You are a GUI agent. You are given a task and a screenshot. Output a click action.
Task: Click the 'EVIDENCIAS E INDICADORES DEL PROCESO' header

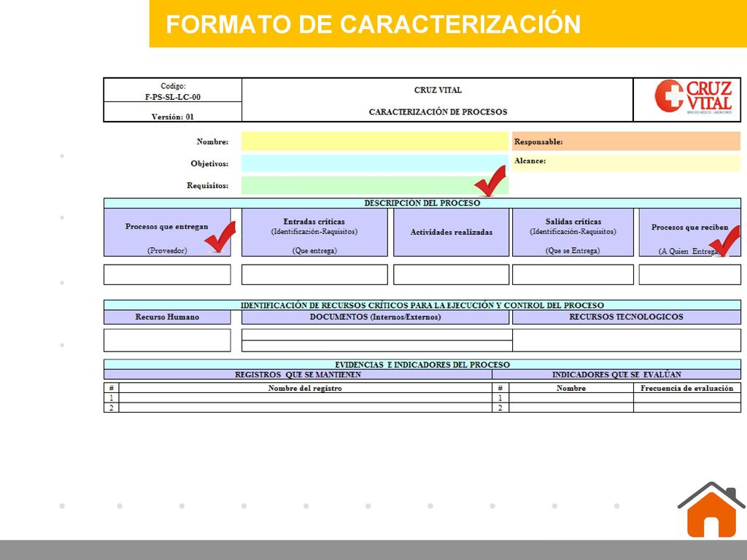(422, 365)
